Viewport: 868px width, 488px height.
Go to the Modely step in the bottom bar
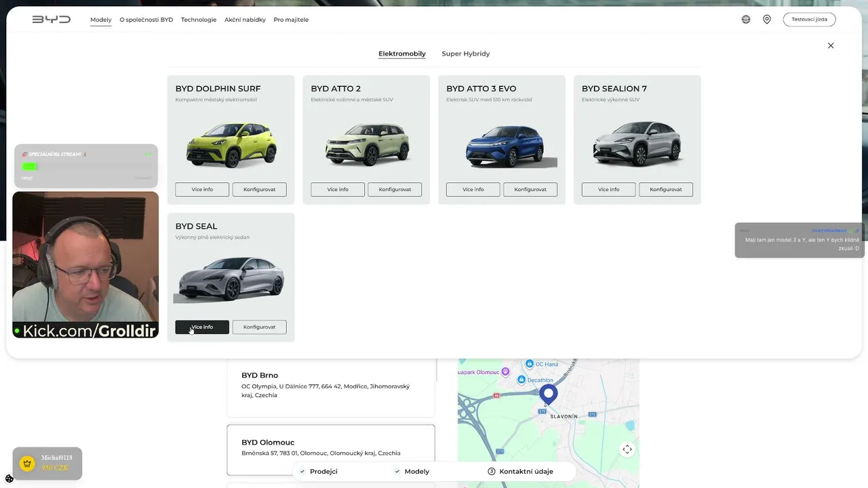click(x=412, y=472)
